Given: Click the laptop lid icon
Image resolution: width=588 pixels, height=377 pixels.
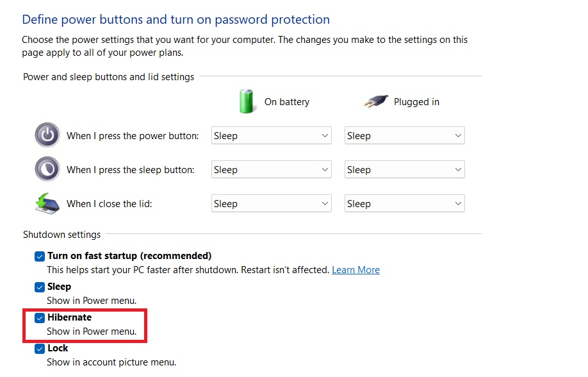Looking at the screenshot, I should (x=46, y=203).
